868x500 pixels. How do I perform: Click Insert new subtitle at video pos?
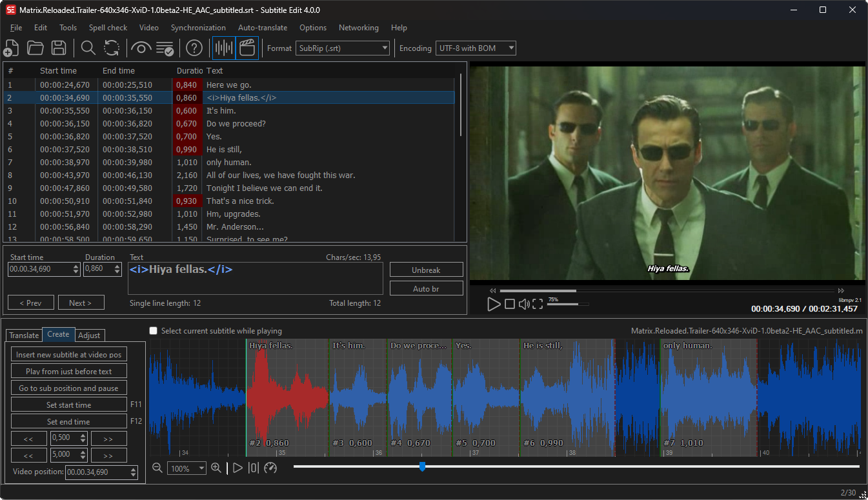click(68, 354)
